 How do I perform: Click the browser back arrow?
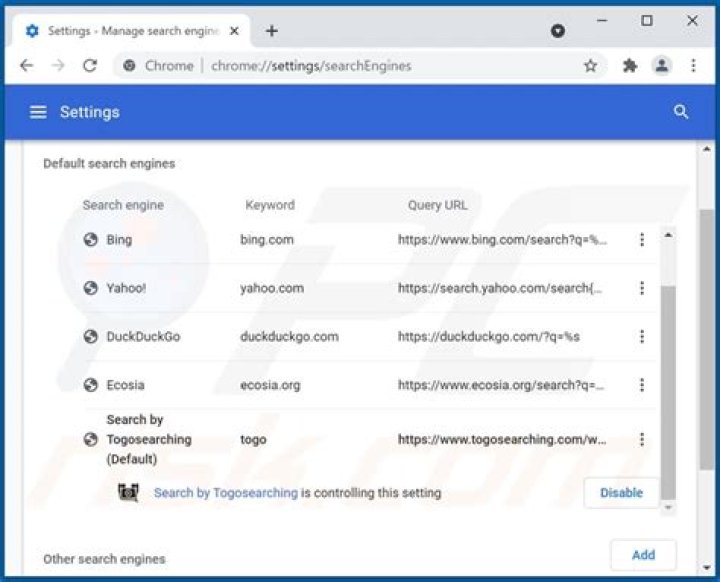pyautogui.click(x=27, y=66)
